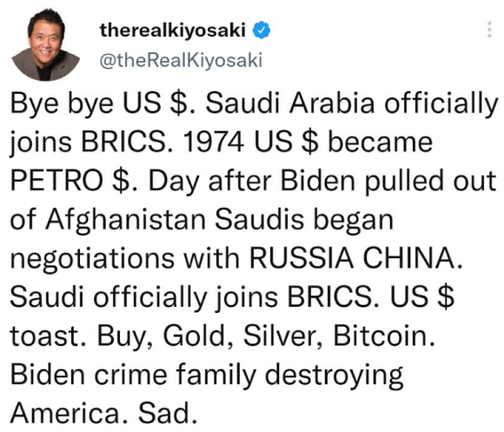Open the tweet's three-dot more options menu
Image resolution: width=504 pixels, height=432 pixels.
[x=489, y=30]
